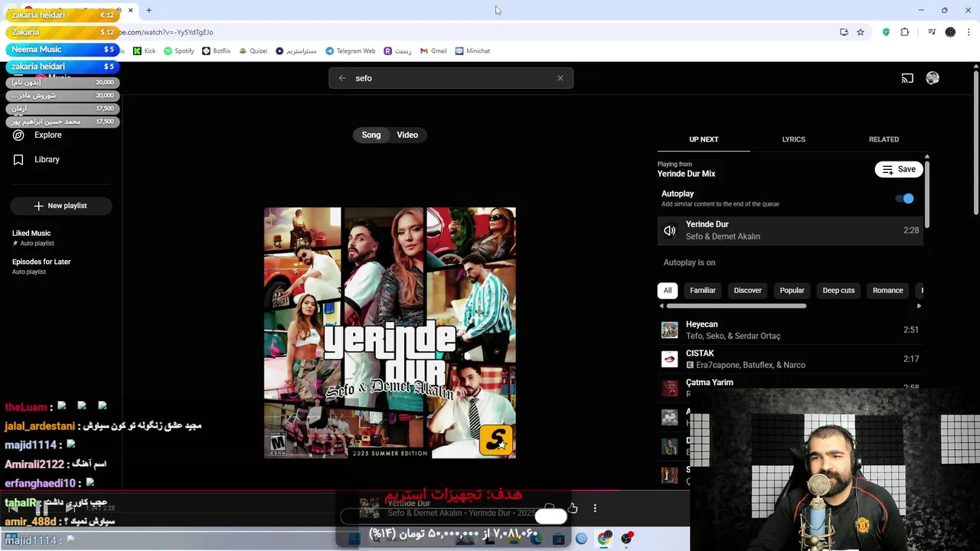Click the back arrow in search box
The height and width of the screenshot is (551, 980).
[x=342, y=78]
